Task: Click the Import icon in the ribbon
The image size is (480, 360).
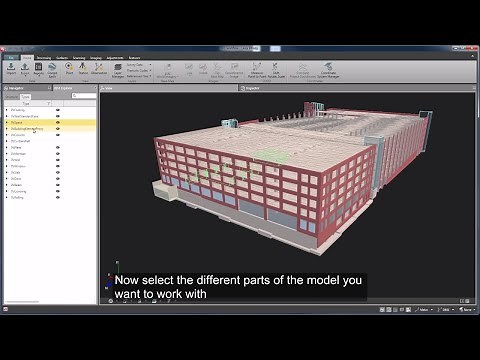Action: tap(11, 69)
